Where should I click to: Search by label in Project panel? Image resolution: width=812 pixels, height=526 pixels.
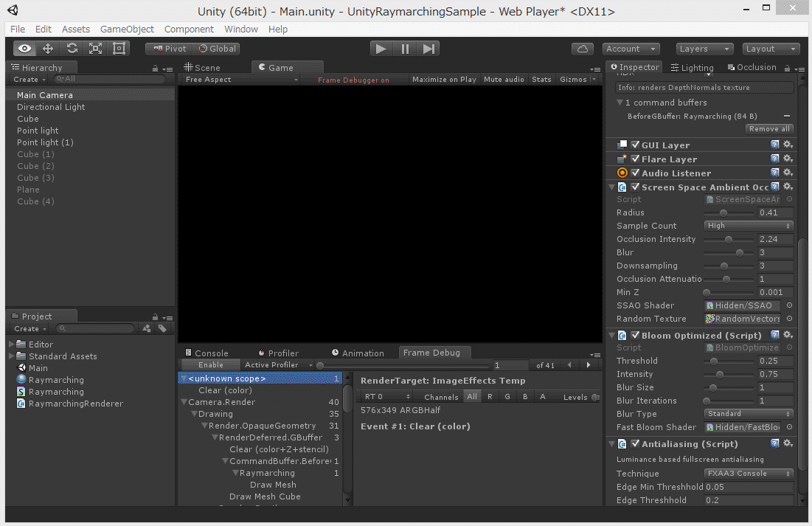click(162, 328)
